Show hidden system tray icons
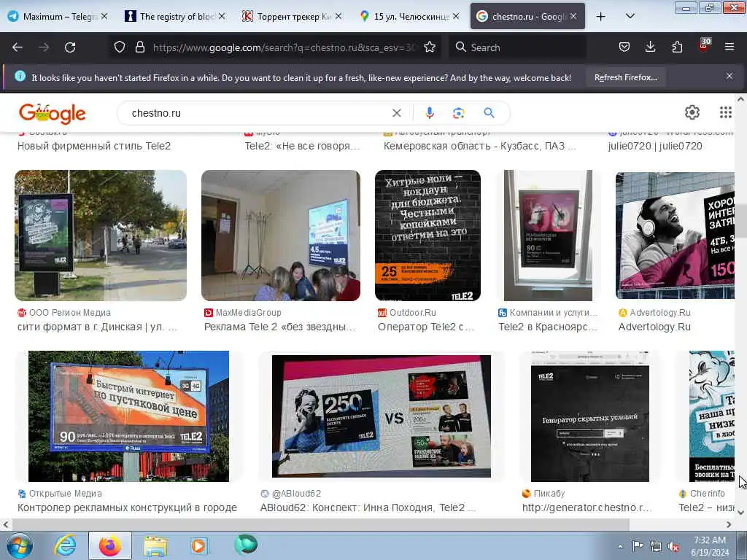This screenshot has width=747, height=560. (x=620, y=547)
